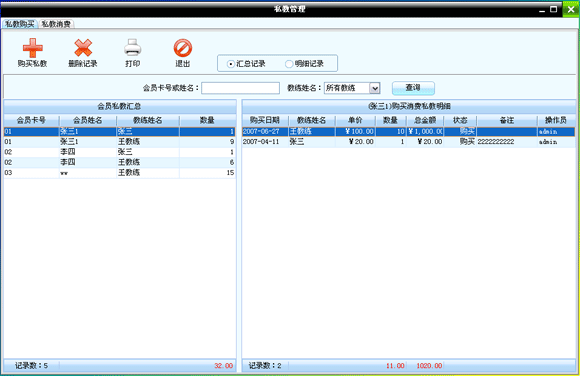Screen dimensions: 580x376
Task: Click the 总金额 column header
Action: pyautogui.click(x=425, y=120)
